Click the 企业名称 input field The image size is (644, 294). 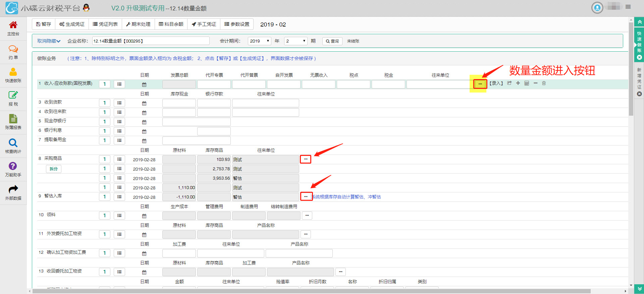pos(151,41)
